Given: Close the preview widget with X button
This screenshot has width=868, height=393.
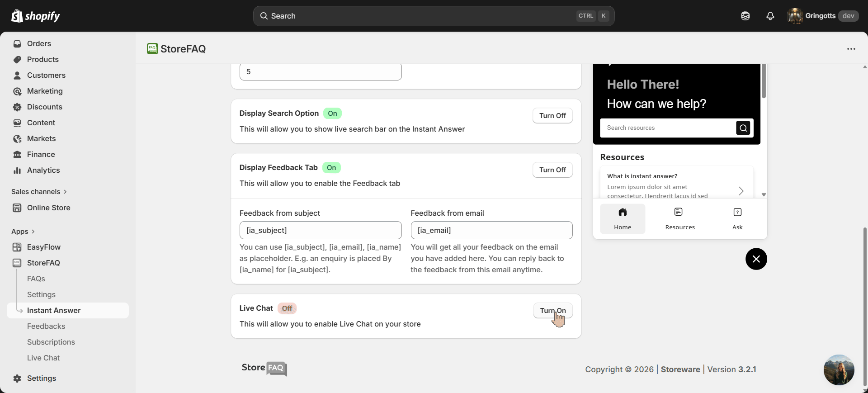Looking at the screenshot, I should coord(756,259).
